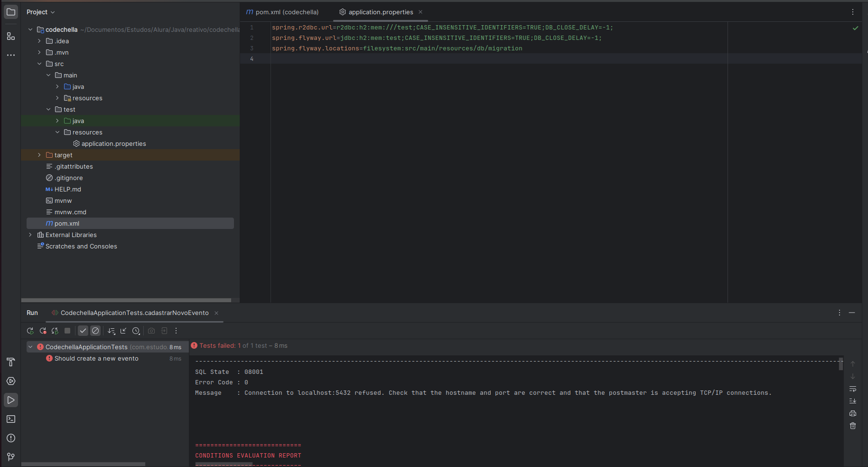Viewport: 868px width, 467px height.
Task: Close the application.properties tab
Action: (x=420, y=12)
